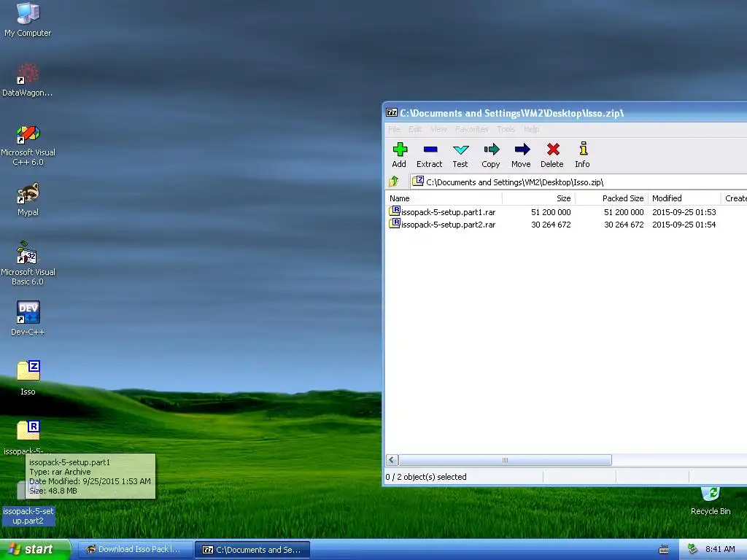Viewport: 747px width, 560px height.
Task: Sort by Modified column header
Action: [684, 198]
